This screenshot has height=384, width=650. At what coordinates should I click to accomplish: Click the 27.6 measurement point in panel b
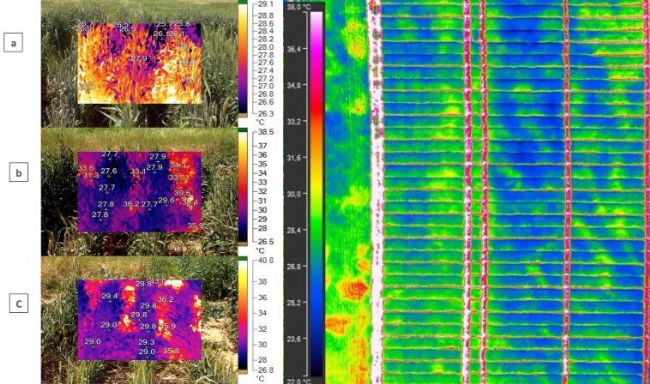[109, 171]
